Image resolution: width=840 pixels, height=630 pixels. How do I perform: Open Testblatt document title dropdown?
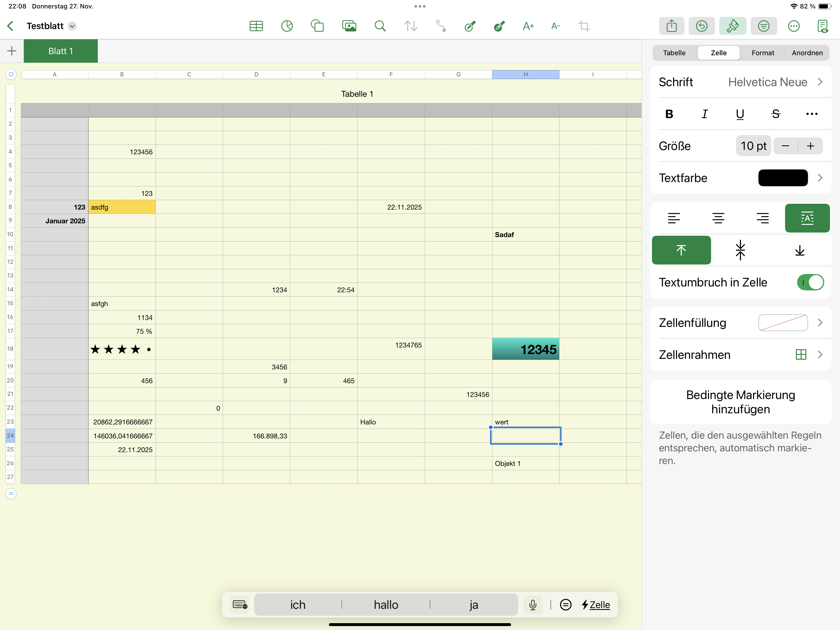(72, 26)
